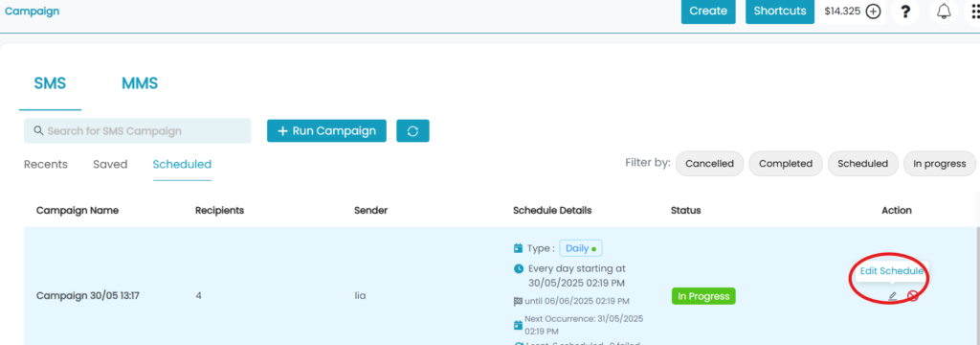The width and height of the screenshot is (980, 345).
Task: Click the In Progress status badge
Action: pyautogui.click(x=703, y=296)
